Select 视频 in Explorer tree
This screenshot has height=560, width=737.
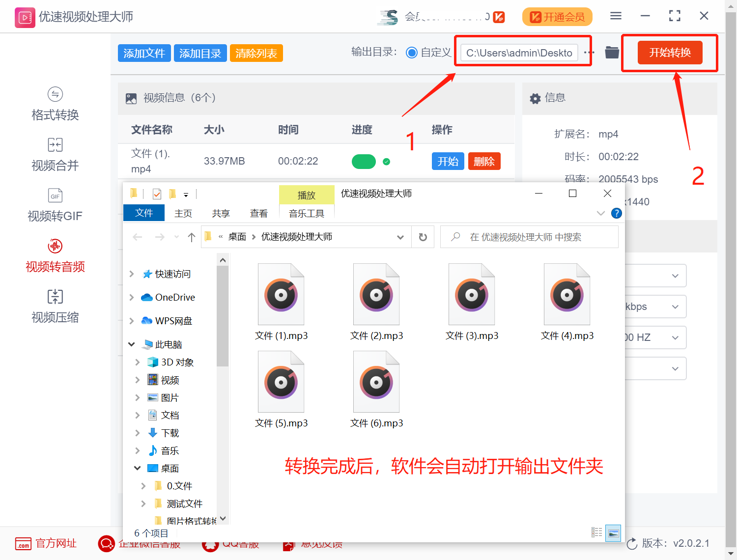click(170, 380)
